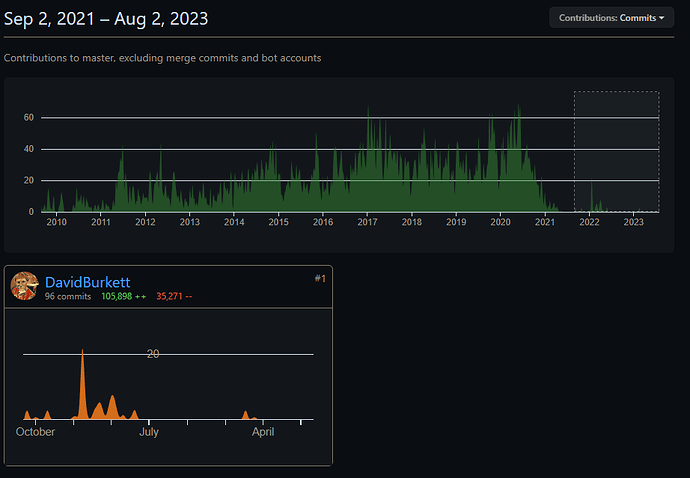Click the 105,898 ++ additions count
Image resolution: width=690 pixels, height=478 pixels.
124,296
